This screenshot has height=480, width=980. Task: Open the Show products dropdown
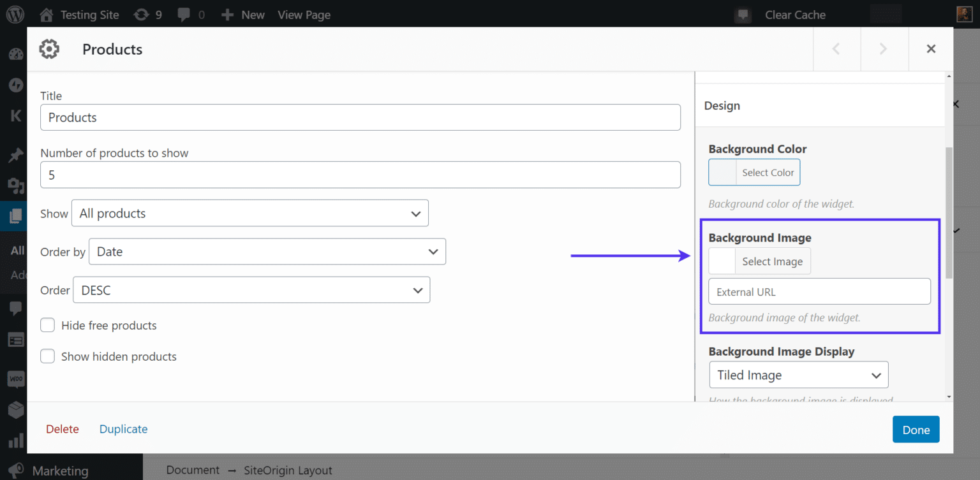point(249,213)
